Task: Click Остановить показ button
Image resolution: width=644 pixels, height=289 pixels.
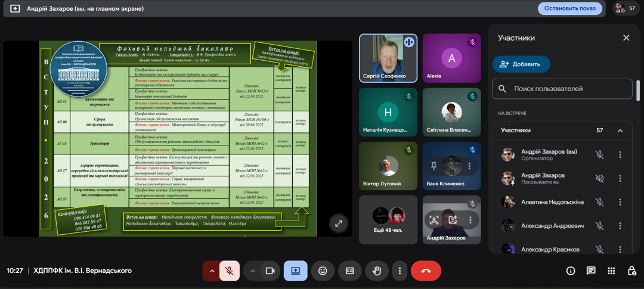Action: pos(569,8)
